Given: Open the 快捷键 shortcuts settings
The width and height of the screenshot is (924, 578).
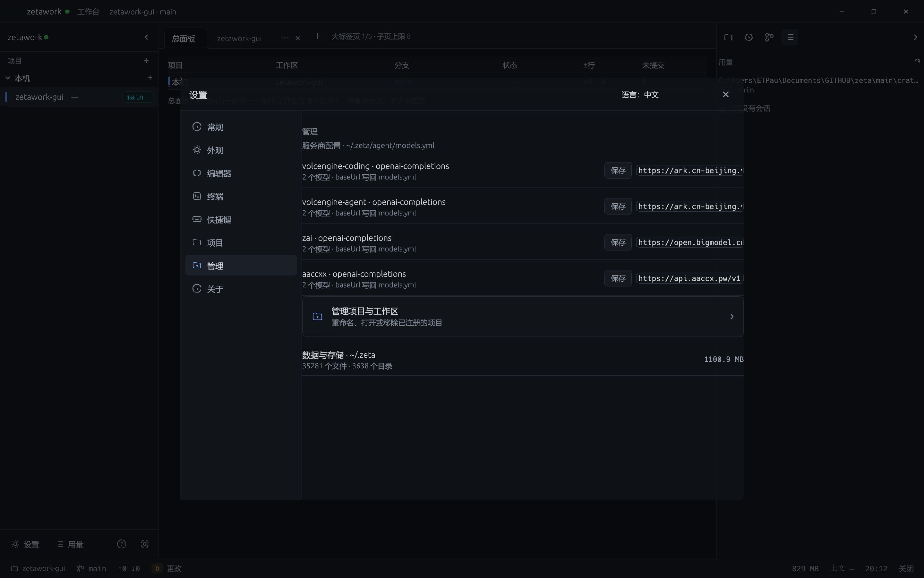Looking at the screenshot, I should pyautogui.click(x=241, y=219).
